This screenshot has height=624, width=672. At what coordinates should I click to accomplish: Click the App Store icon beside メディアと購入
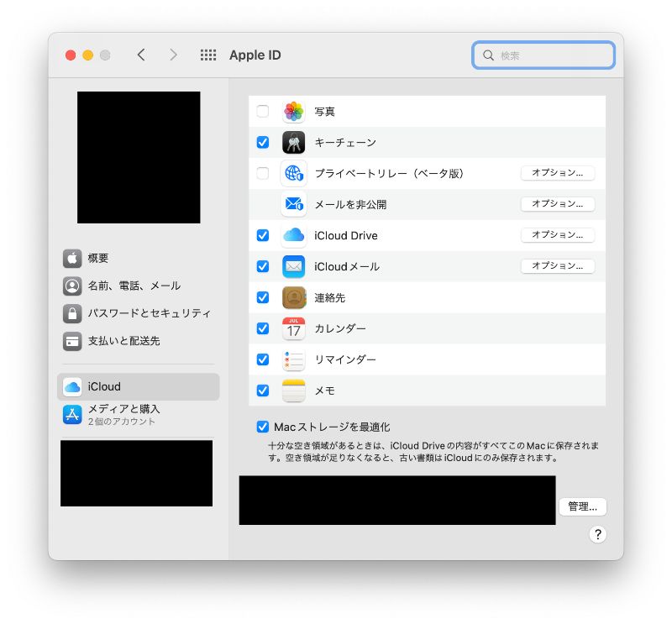(72, 414)
